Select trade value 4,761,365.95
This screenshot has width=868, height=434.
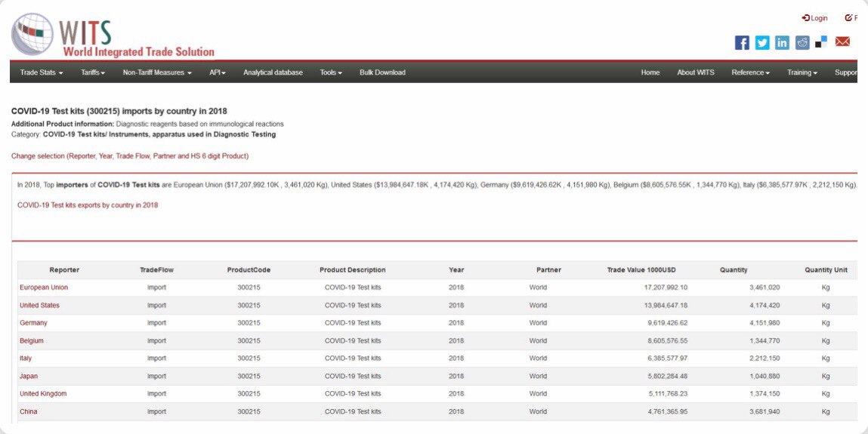(x=668, y=412)
